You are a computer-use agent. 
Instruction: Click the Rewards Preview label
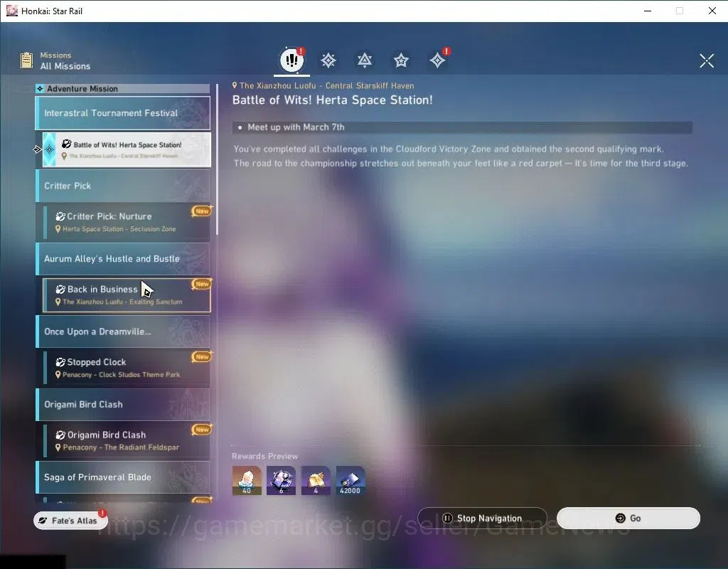coord(265,456)
